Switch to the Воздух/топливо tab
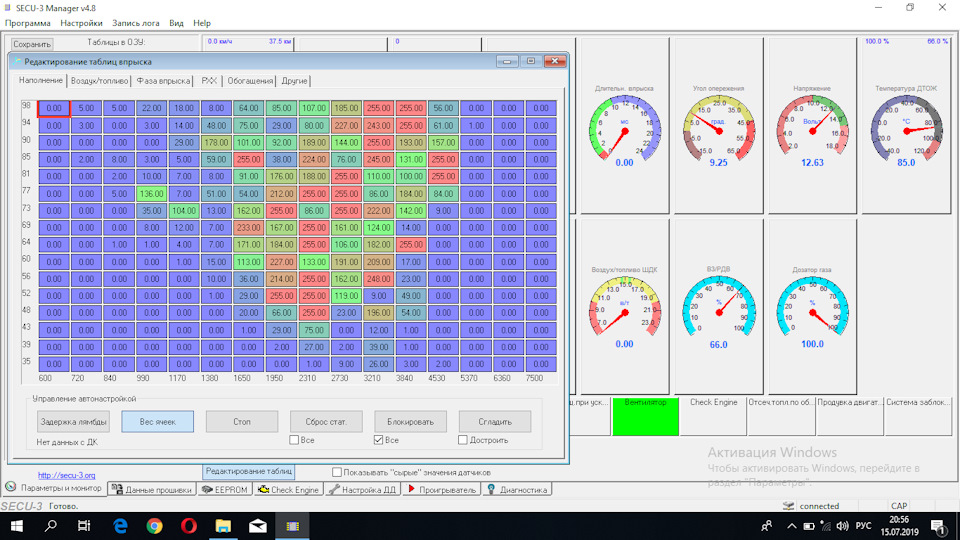The width and height of the screenshot is (960, 540). pos(99,81)
